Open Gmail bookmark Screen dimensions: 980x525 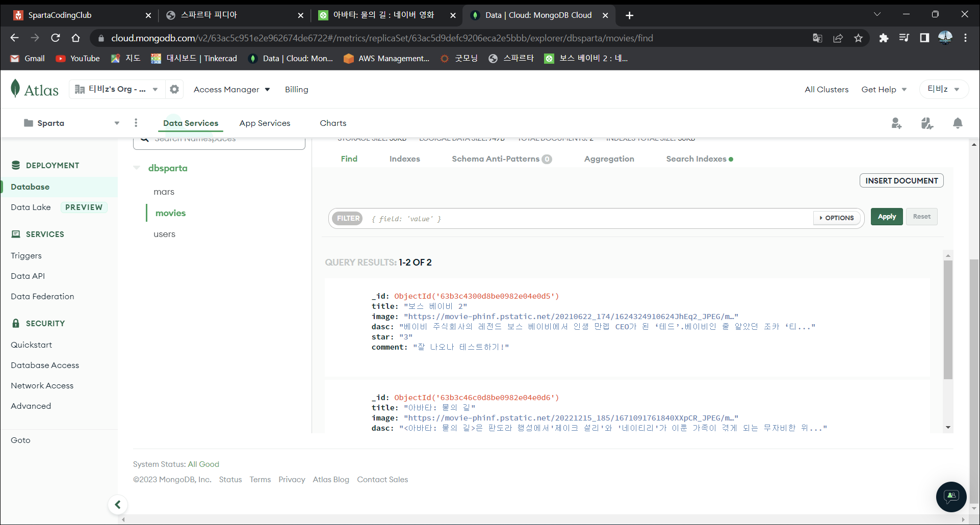coord(28,59)
